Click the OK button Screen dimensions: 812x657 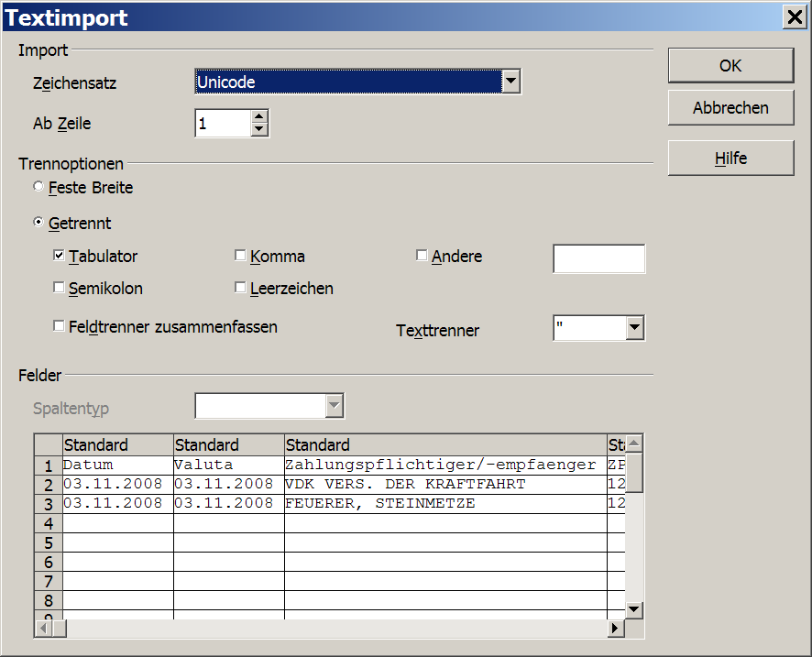pos(730,66)
